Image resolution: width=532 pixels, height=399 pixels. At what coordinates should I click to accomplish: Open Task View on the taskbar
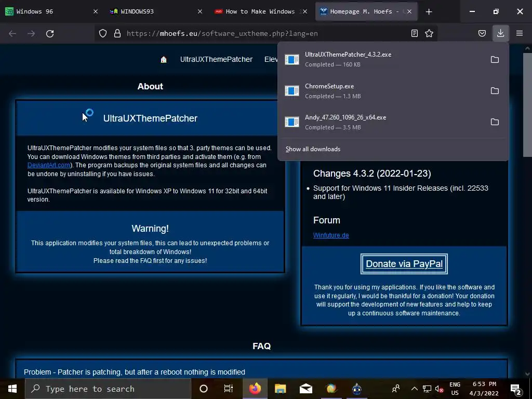pyautogui.click(x=229, y=389)
